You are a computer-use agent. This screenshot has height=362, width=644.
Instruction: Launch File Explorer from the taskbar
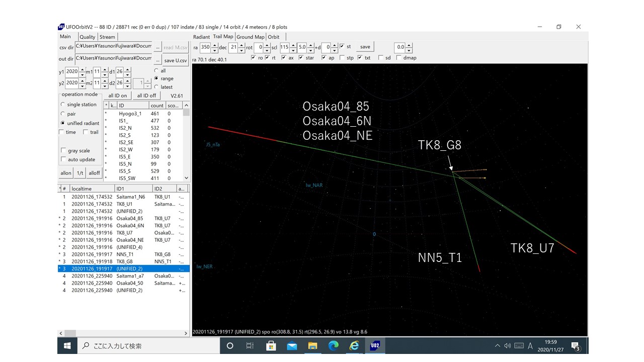pyautogui.click(x=312, y=346)
